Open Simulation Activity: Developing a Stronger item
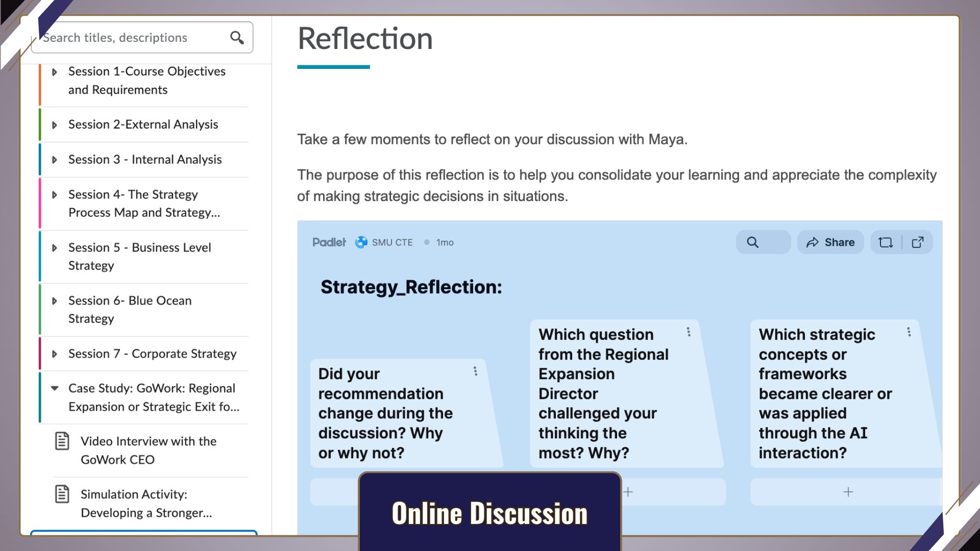The width and height of the screenshot is (980, 551). point(146,504)
